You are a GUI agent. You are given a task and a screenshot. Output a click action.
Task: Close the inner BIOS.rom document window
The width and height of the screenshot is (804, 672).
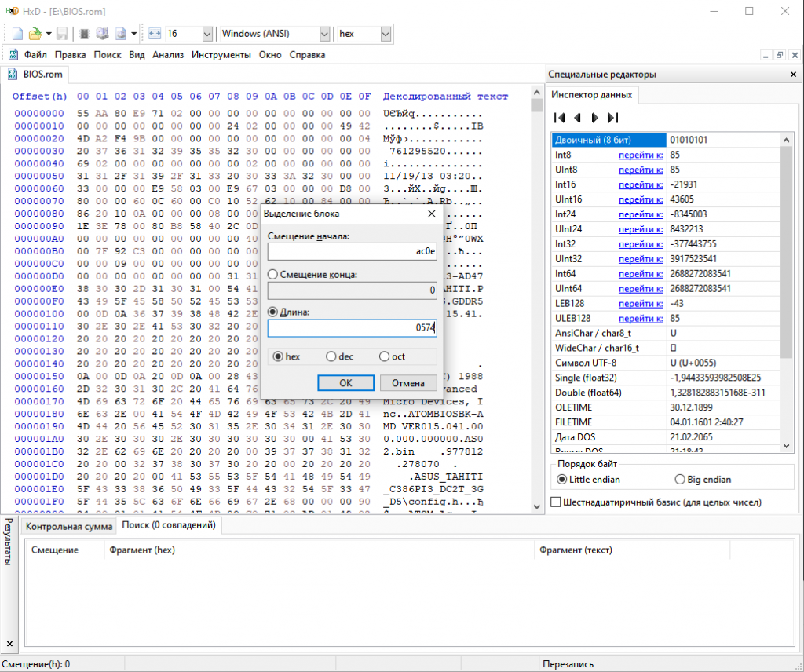click(795, 55)
